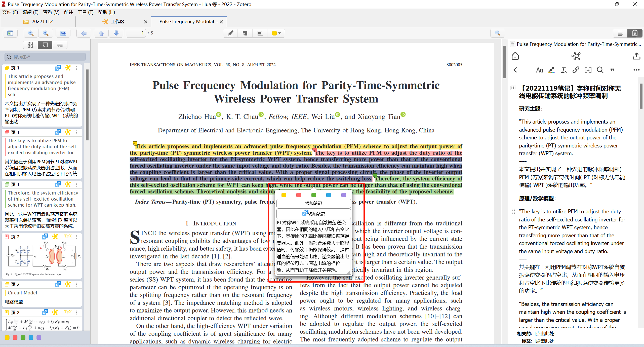
Task: Open options menu of first 页 1 annotation
Action: (77, 68)
